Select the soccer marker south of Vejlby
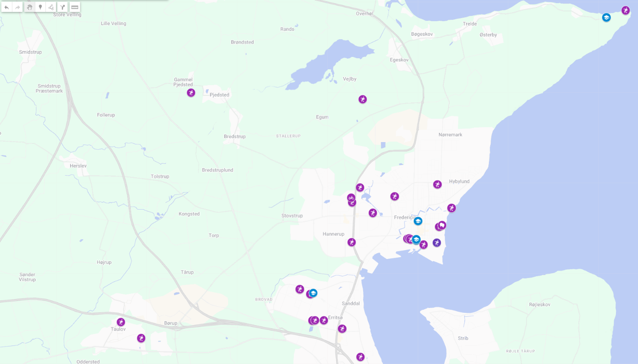The width and height of the screenshot is (638, 364). point(363,99)
